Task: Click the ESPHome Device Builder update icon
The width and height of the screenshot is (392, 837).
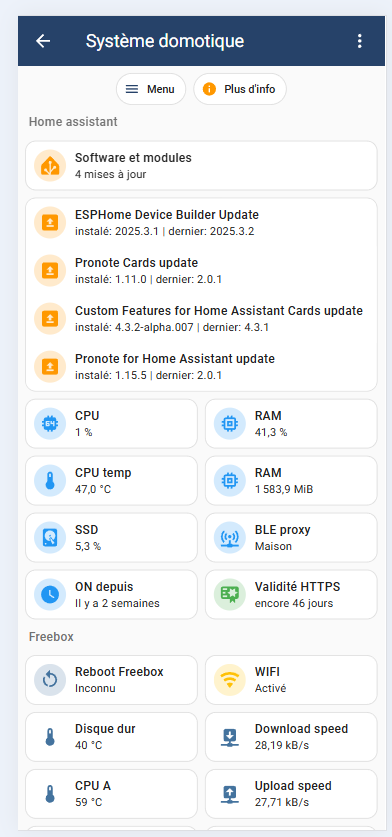Action: click(50, 223)
